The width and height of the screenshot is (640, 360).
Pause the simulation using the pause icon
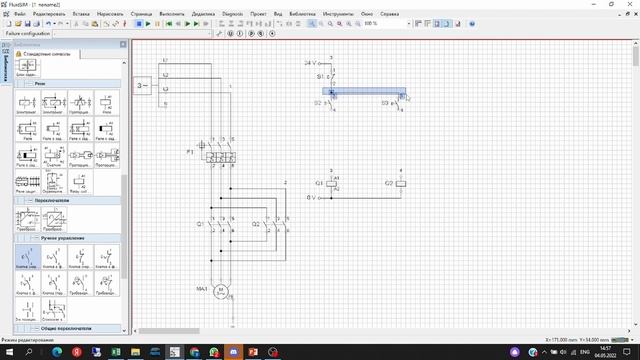pos(158,24)
